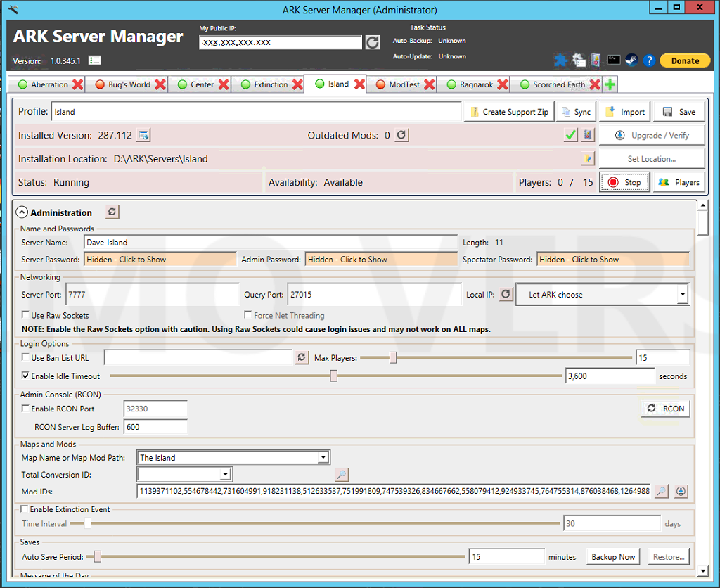This screenshot has width=720, height=588.
Task: Click Backup Now button
Action: [613, 556]
